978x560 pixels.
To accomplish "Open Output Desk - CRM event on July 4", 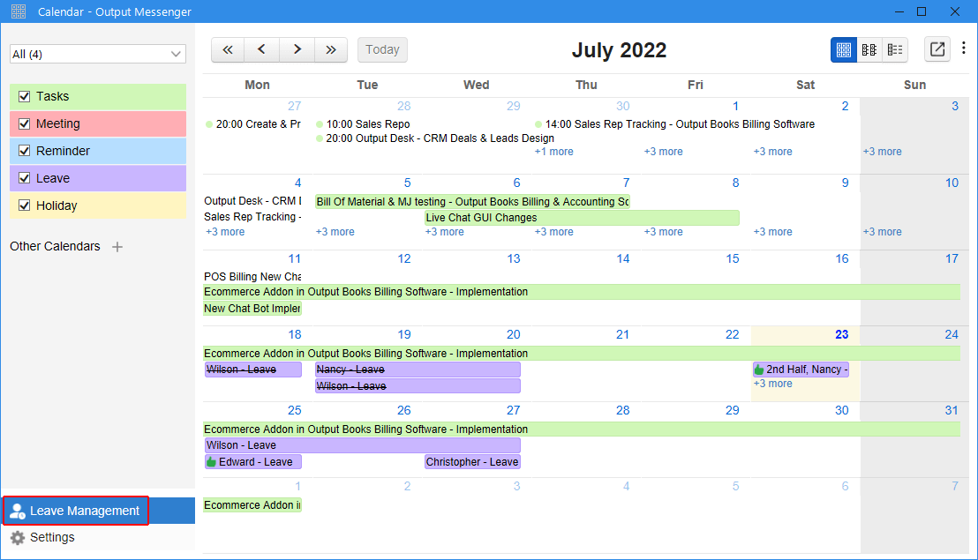I will tap(252, 201).
